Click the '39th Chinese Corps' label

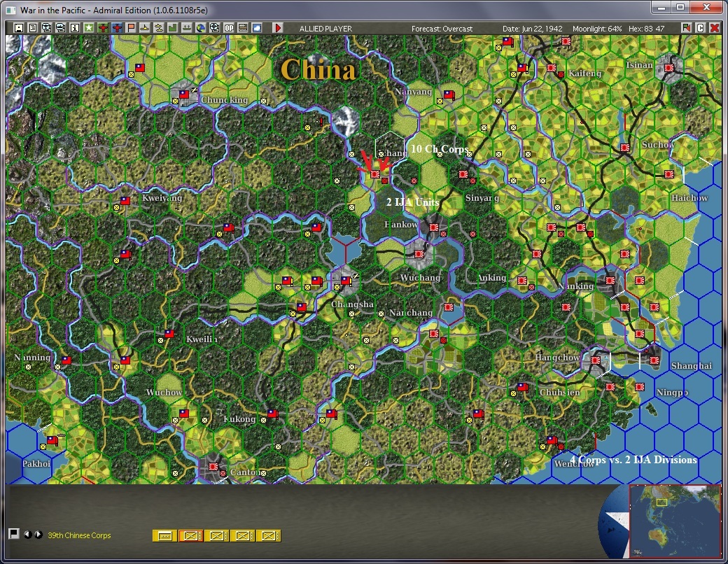[x=79, y=535]
